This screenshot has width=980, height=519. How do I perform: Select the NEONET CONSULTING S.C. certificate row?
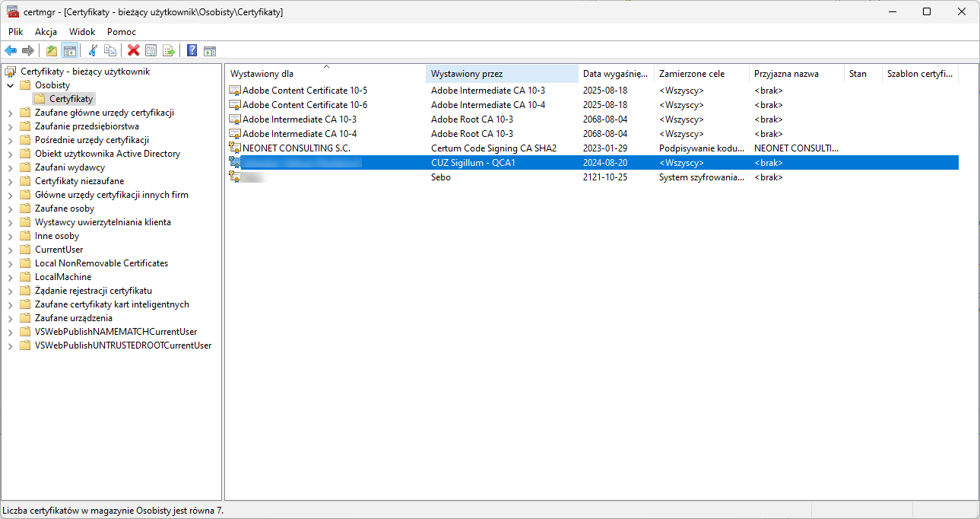click(x=296, y=148)
